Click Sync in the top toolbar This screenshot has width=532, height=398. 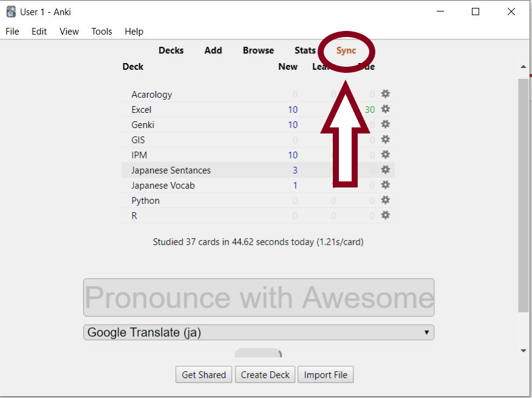[x=346, y=50]
